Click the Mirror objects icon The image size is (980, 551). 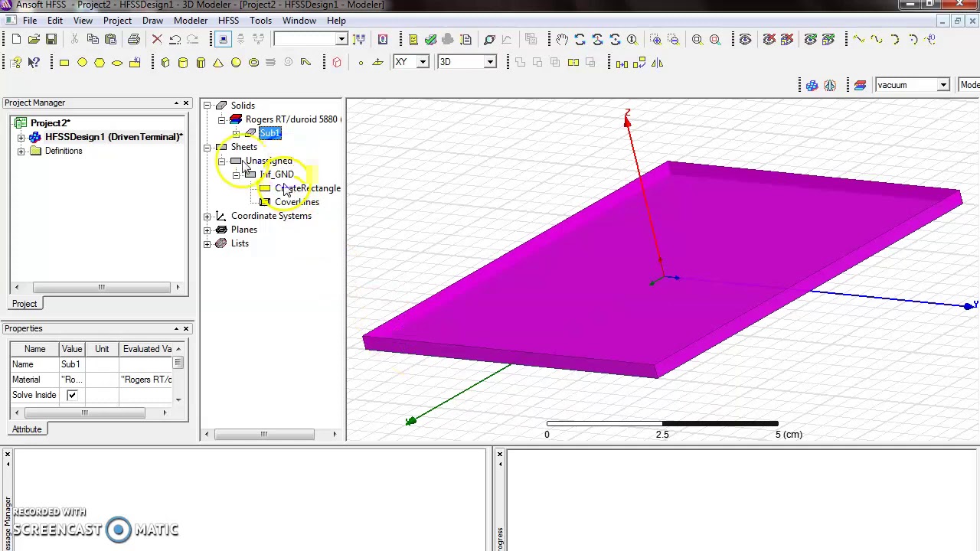(x=657, y=63)
